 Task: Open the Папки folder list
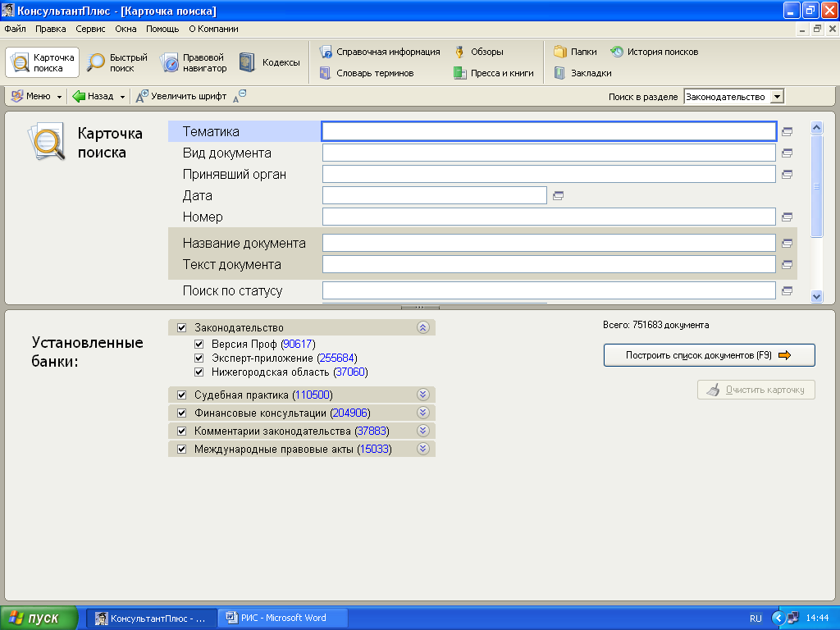pyautogui.click(x=575, y=52)
